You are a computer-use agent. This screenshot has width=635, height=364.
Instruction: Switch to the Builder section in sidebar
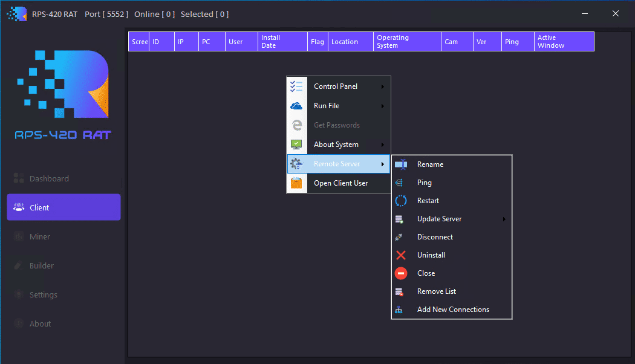click(x=42, y=265)
